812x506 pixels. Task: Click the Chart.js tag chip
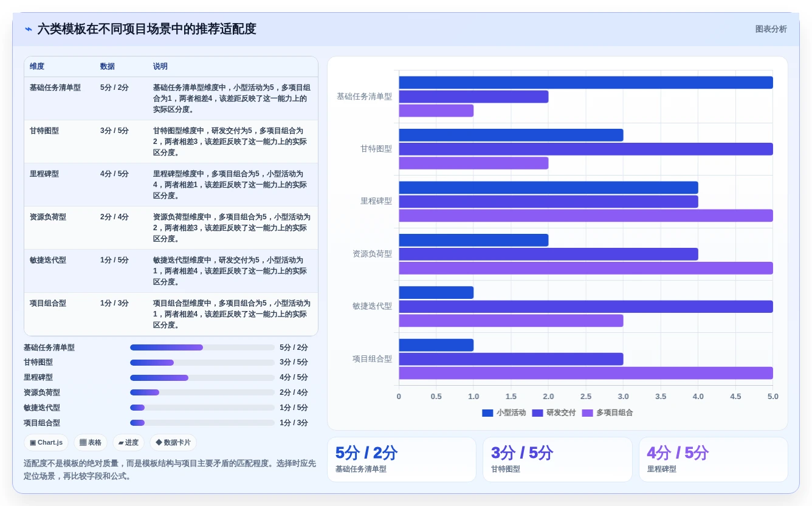coord(46,442)
